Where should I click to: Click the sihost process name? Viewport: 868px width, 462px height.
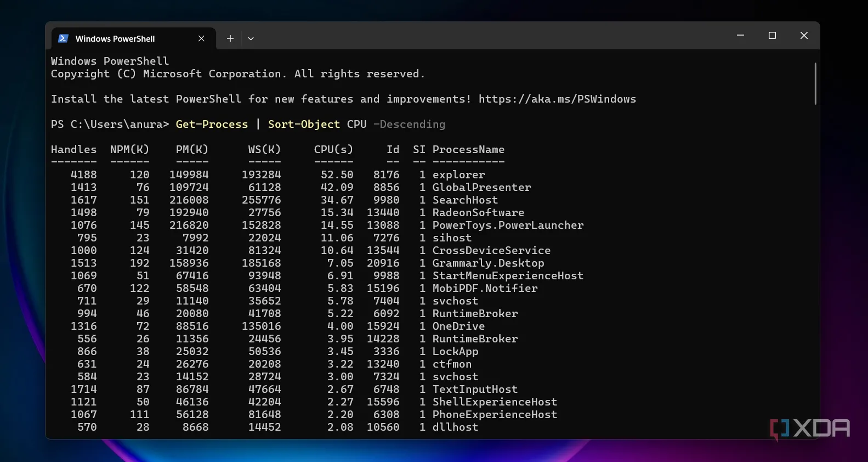tap(452, 238)
